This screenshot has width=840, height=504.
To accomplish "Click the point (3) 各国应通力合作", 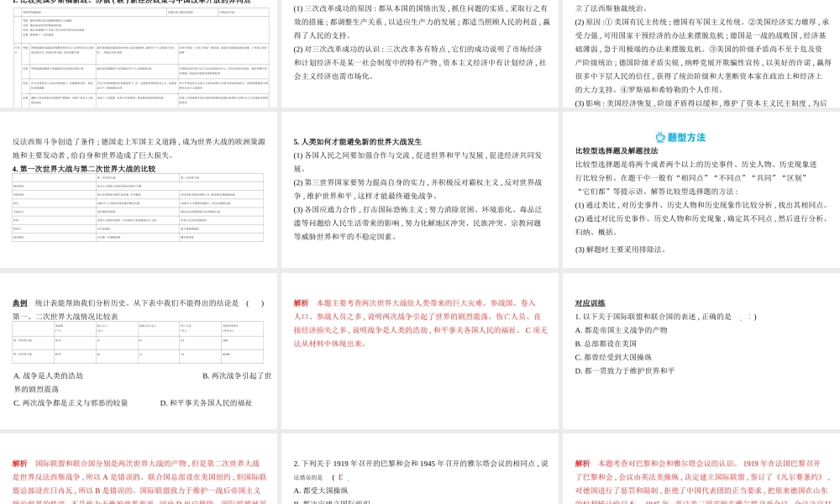I will pos(417,210).
